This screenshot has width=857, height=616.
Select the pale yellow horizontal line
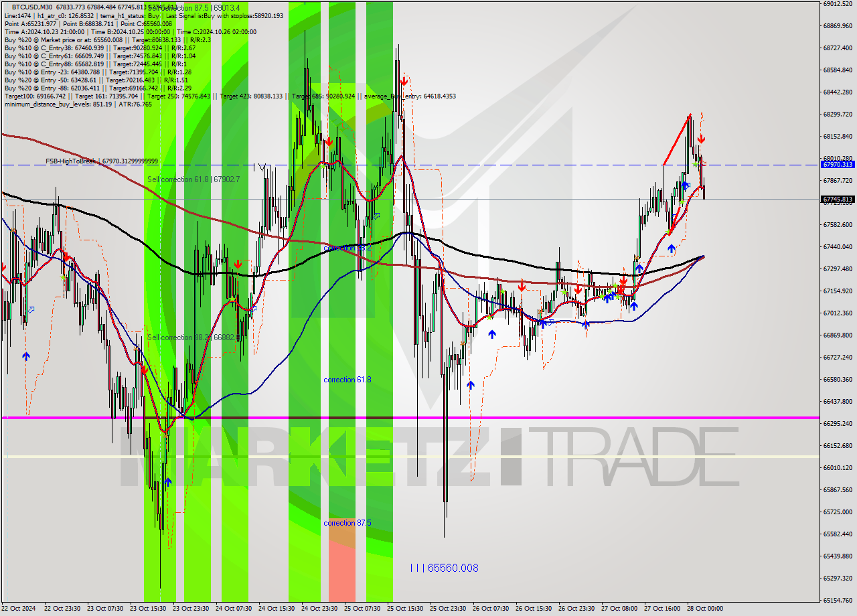click(410, 457)
